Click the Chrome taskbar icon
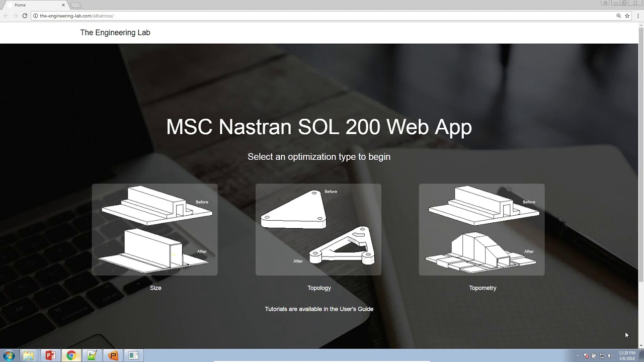The width and height of the screenshot is (644, 362). coord(71,355)
